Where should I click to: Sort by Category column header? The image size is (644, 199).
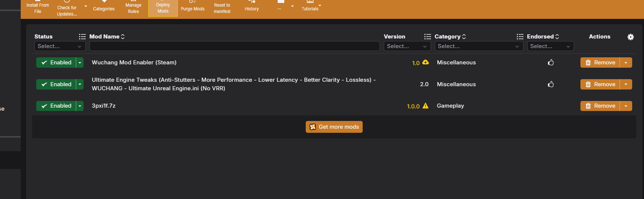coord(450,37)
